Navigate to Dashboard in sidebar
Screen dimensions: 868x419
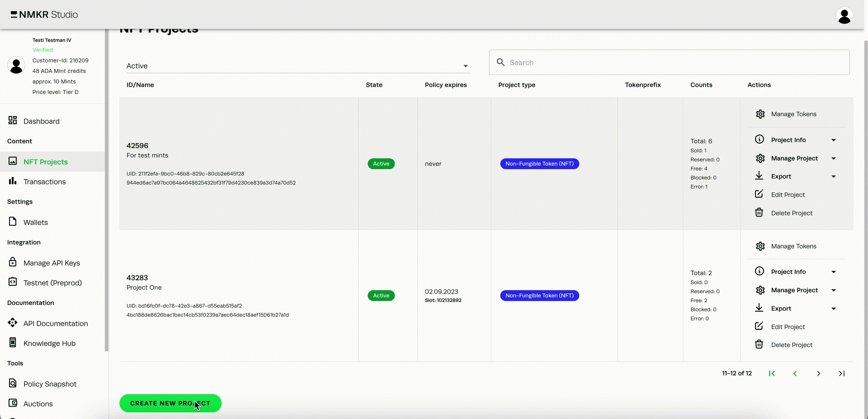click(x=41, y=121)
